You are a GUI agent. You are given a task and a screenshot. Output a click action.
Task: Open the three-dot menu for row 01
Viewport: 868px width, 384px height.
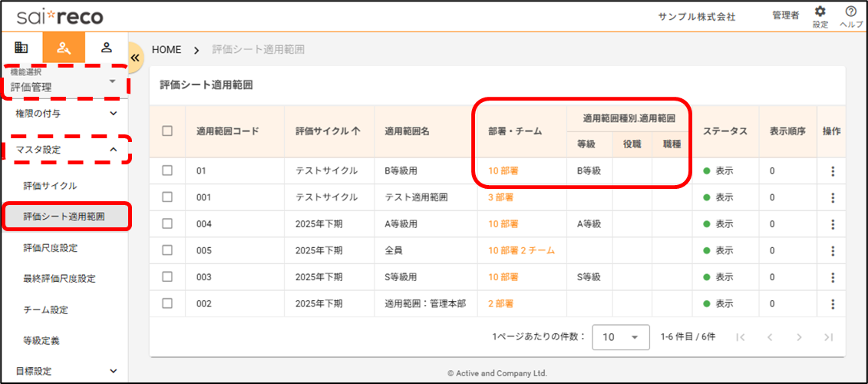click(833, 171)
